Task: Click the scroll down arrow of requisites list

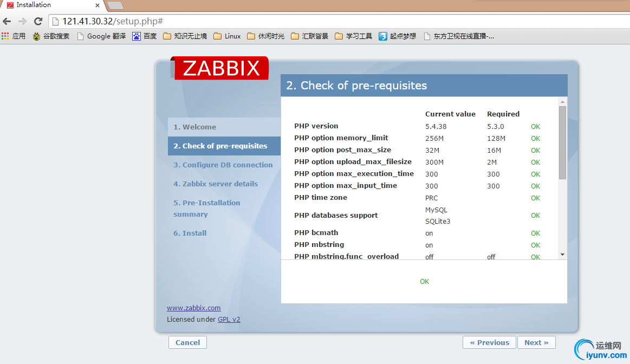Action: click(x=562, y=255)
